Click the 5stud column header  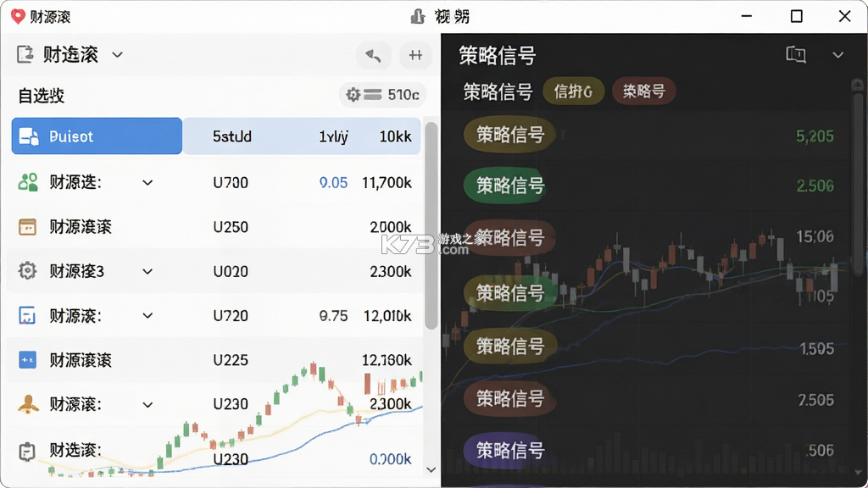(x=232, y=136)
